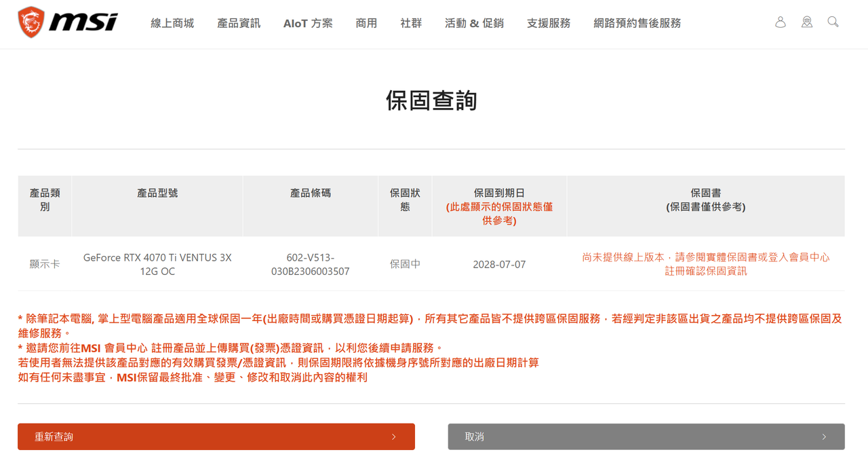
Task: Open the 社群 menu
Action: coord(411,23)
